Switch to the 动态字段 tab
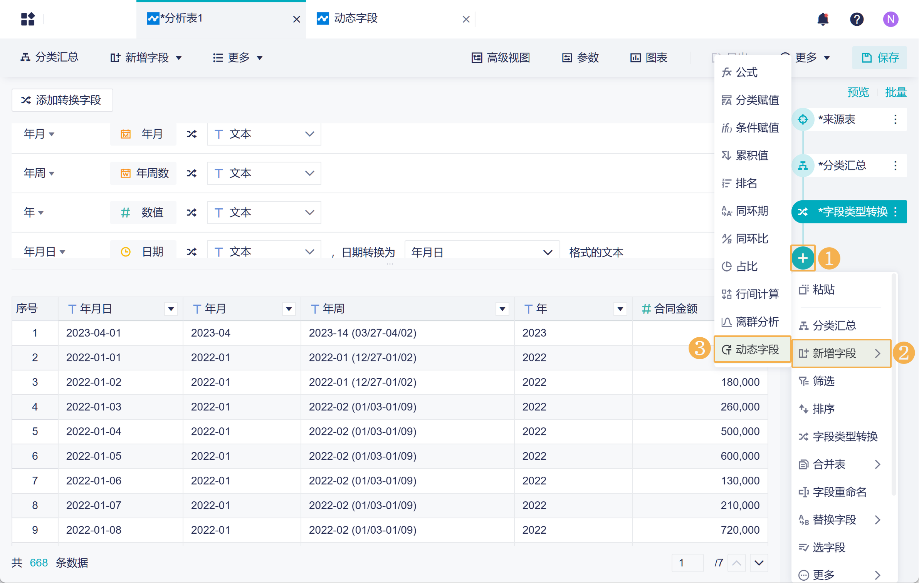Image resolution: width=924 pixels, height=583 pixels. 355,18
